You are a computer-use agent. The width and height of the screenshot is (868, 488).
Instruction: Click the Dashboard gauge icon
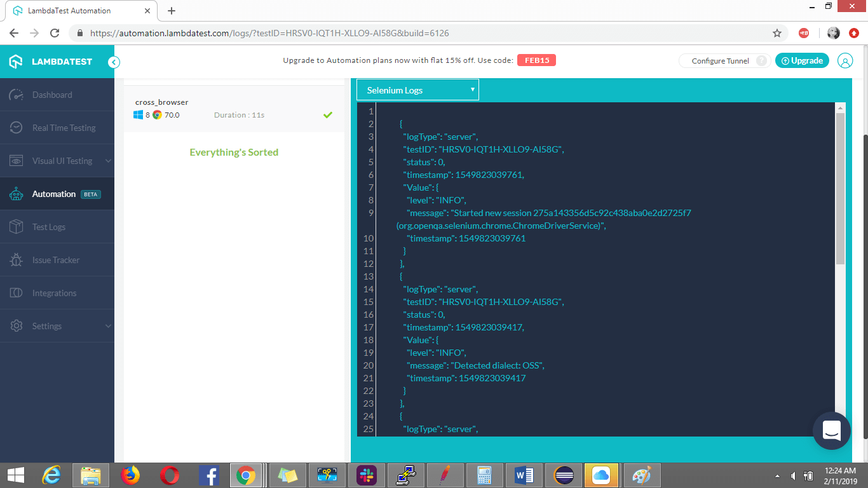(x=17, y=95)
